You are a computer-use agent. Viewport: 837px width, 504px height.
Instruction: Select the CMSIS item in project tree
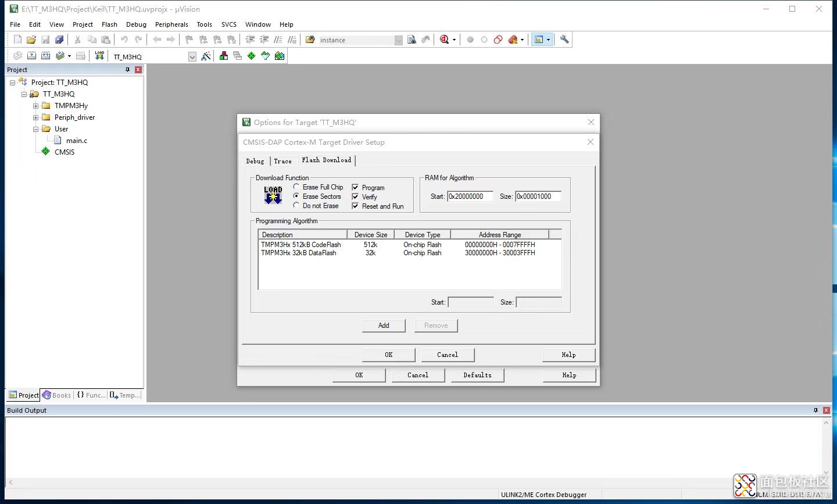[65, 152]
